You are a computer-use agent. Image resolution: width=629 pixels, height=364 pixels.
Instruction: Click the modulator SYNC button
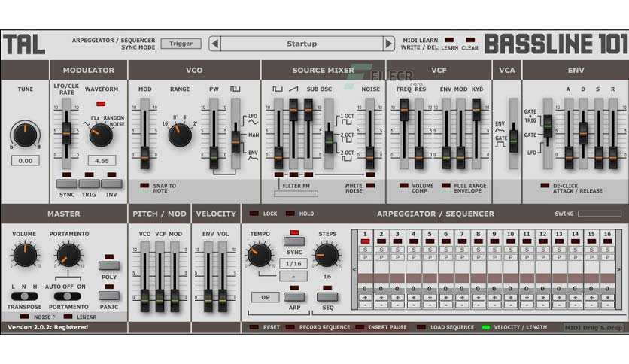[x=67, y=184]
